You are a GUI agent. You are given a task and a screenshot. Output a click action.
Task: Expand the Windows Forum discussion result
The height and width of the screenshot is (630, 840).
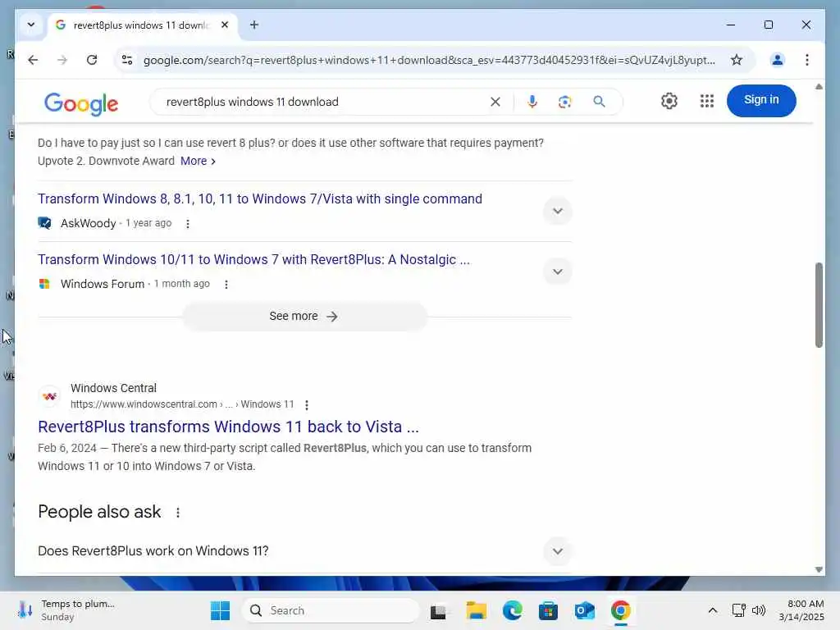point(558,272)
